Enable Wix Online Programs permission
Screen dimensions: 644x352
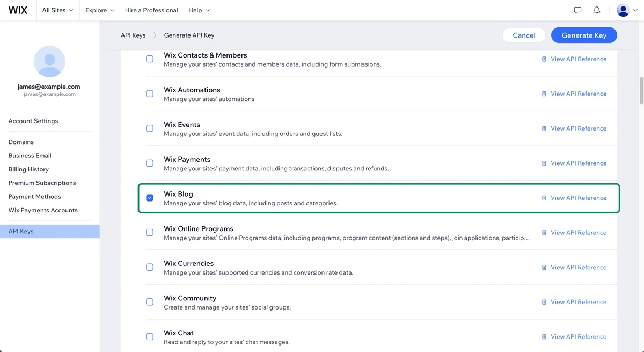coord(150,233)
